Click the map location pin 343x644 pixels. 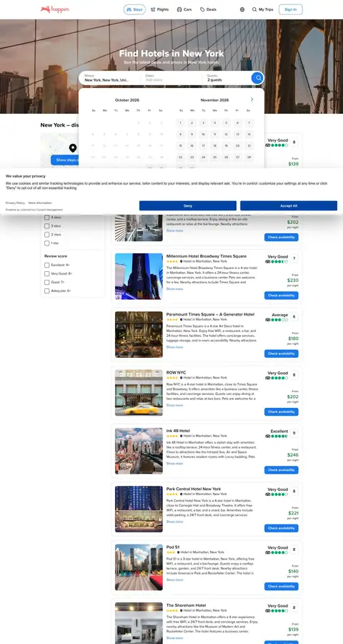pyautogui.click(x=73, y=148)
